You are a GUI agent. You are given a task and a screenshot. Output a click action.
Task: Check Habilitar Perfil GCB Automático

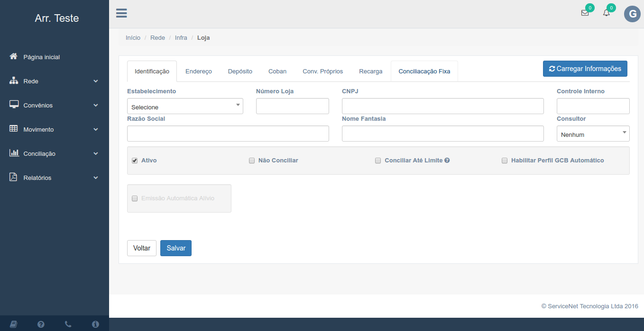tap(505, 161)
